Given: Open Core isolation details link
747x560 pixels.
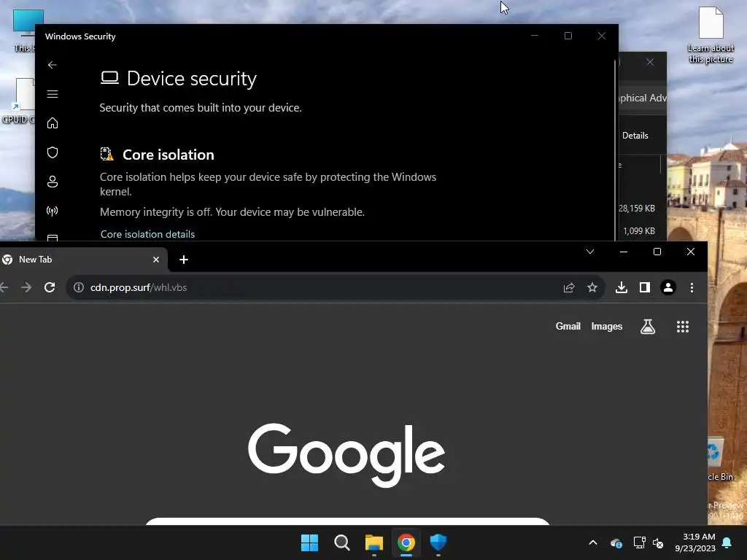Looking at the screenshot, I should click(x=147, y=234).
